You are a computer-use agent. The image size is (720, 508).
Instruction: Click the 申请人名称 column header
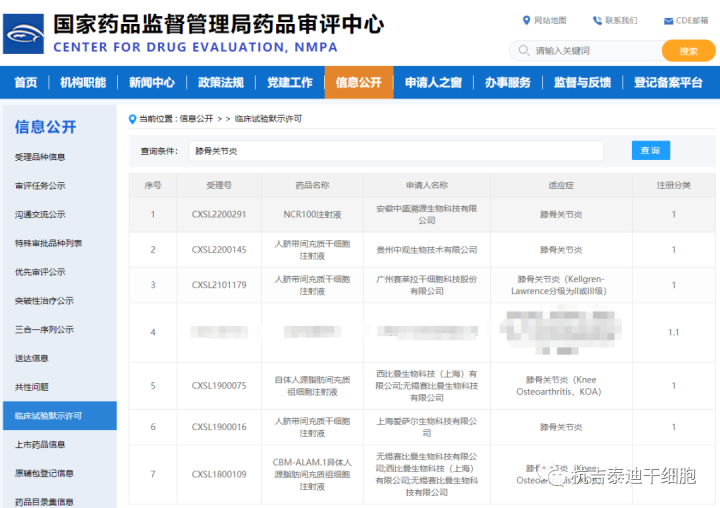tap(427, 185)
